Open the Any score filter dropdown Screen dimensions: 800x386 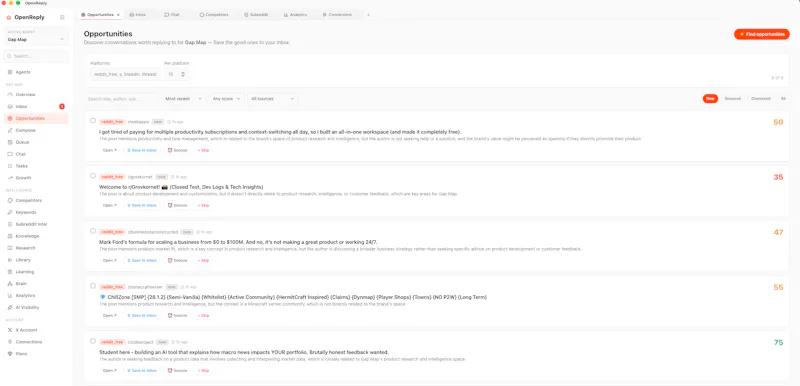227,99
